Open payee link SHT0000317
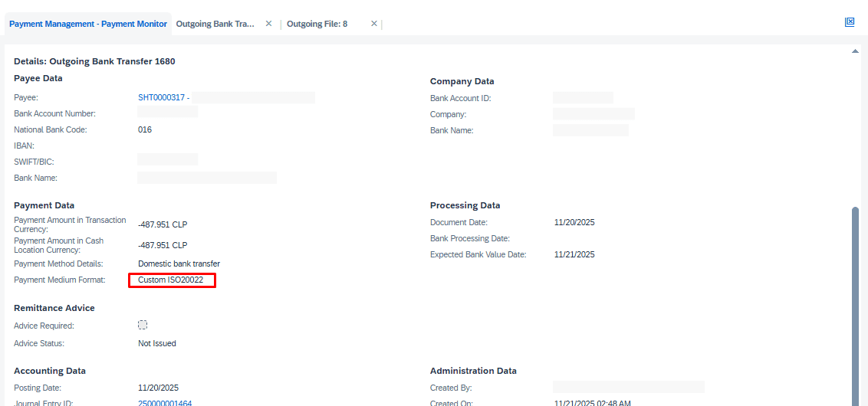The width and height of the screenshot is (868, 406). (161, 97)
